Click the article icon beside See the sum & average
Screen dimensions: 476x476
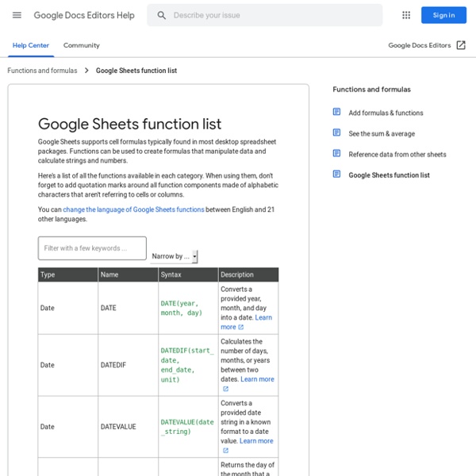(x=336, y=132)
